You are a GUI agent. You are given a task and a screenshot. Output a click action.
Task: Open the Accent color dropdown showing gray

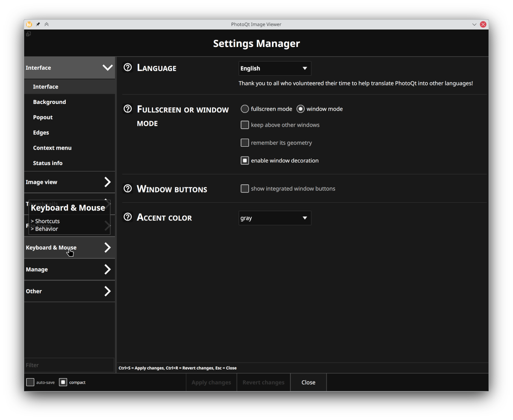tap(274, 218)
